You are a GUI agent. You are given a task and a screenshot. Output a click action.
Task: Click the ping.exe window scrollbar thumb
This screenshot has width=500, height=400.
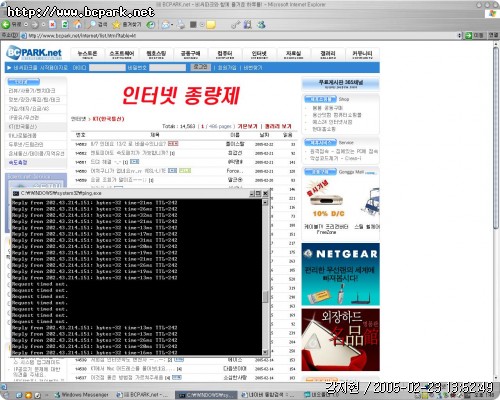[x=265, y=297]
